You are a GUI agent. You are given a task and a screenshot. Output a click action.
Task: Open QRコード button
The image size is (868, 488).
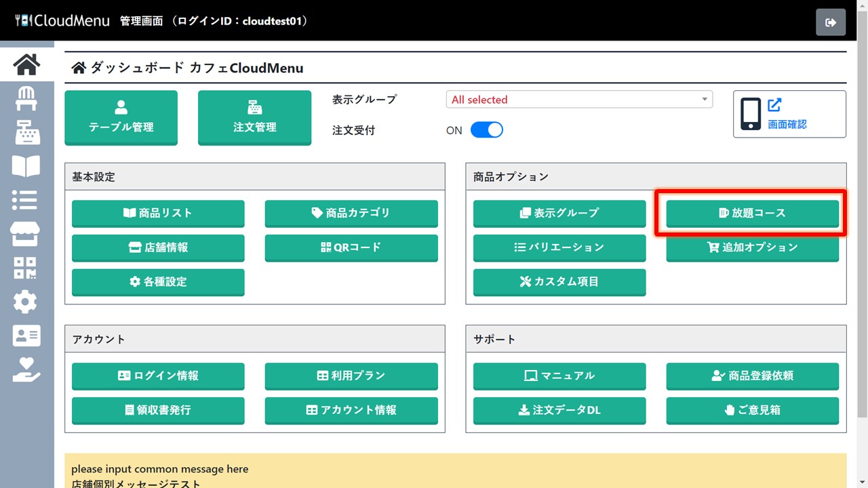pos(351,247)
